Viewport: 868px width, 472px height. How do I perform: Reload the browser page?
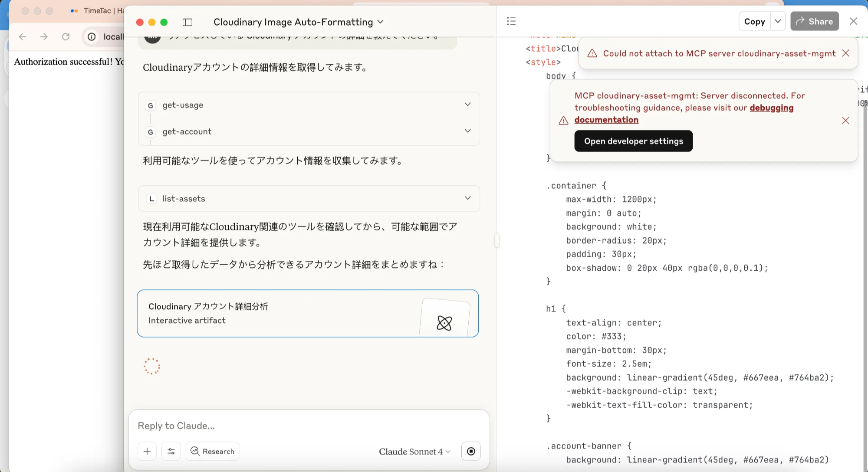(x=66, y=37)
